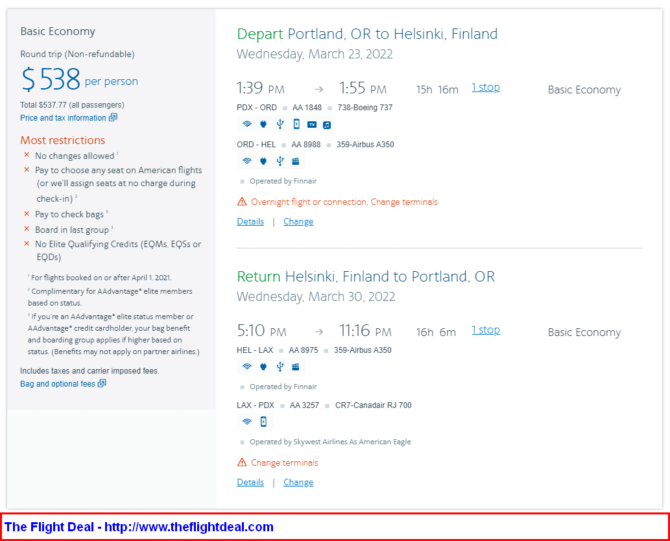Click the power outlet icon for AA 8988
Screen dimensions: 670x541
click(263, 161)
